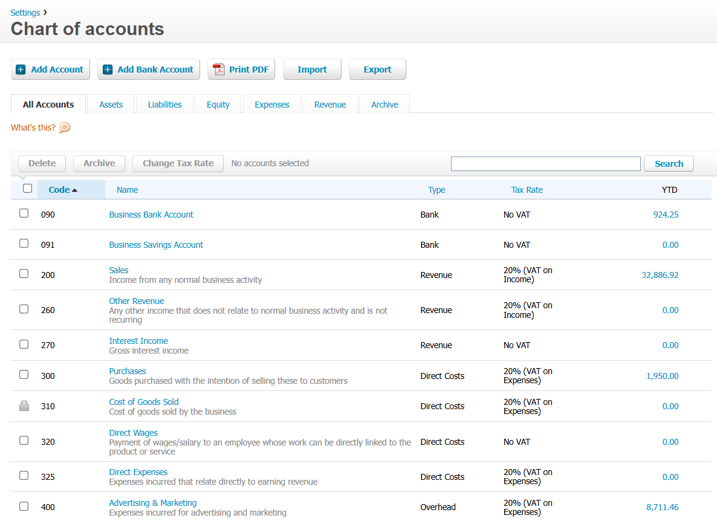Screen dimensions: 717x521
Task: Click the sort arrow next to Code
Action: (75, 190)
